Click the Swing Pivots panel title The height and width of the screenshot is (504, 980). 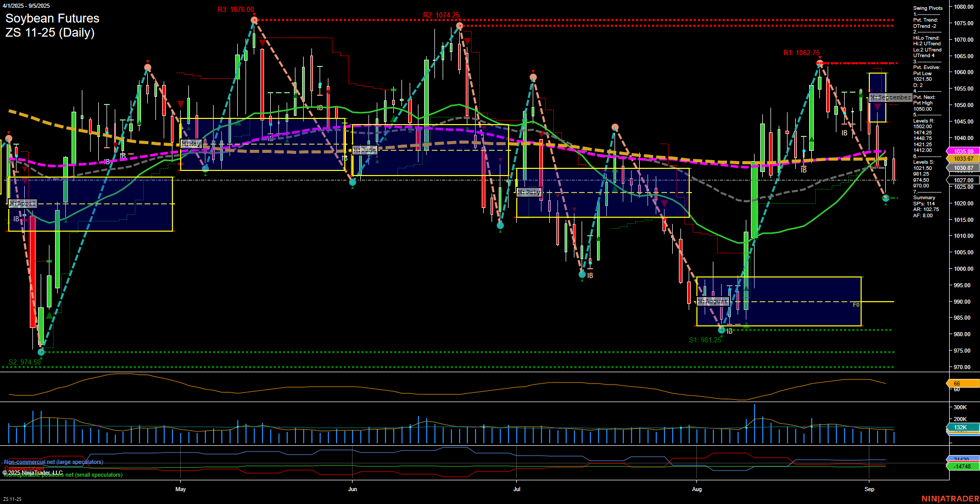927,8
